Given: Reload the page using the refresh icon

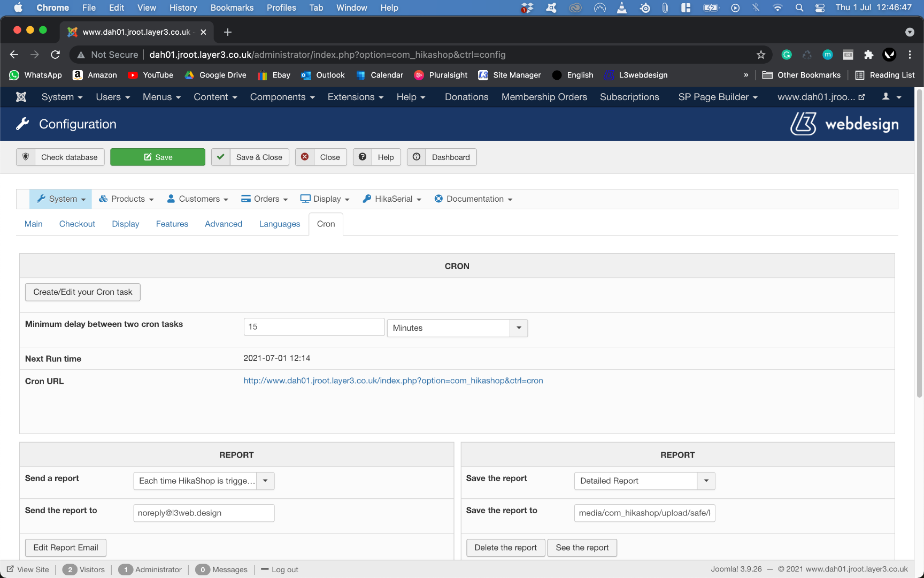Looking at the screenshot, I should tap(55, 55).
